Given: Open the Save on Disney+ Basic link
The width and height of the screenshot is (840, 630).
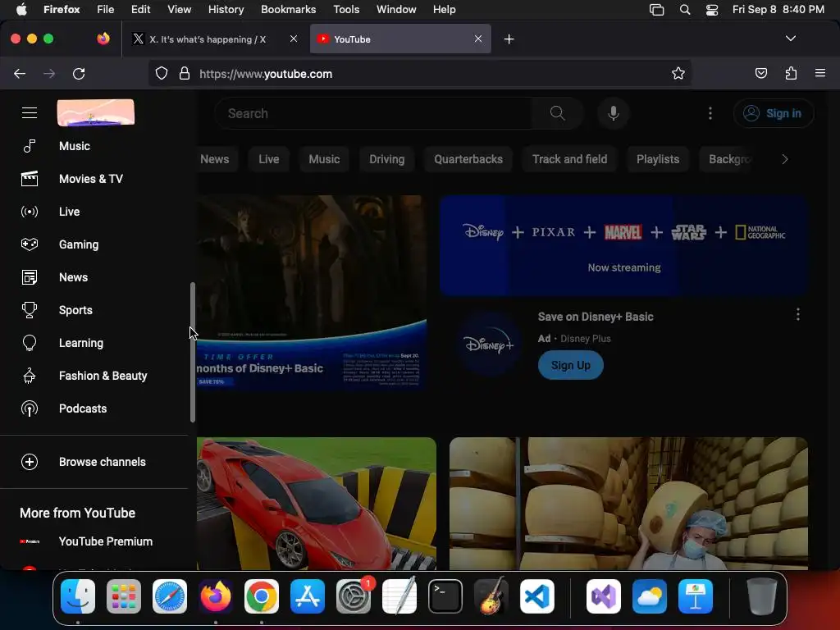Looking at the screenshot, I should pyautogui.click(x=596, y=317).
